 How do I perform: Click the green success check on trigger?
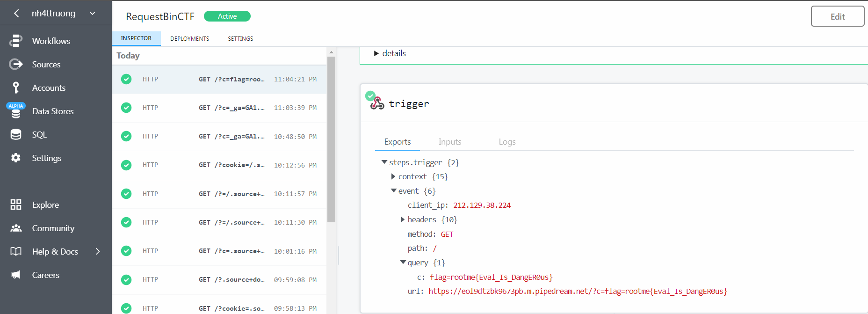point(370,96)
